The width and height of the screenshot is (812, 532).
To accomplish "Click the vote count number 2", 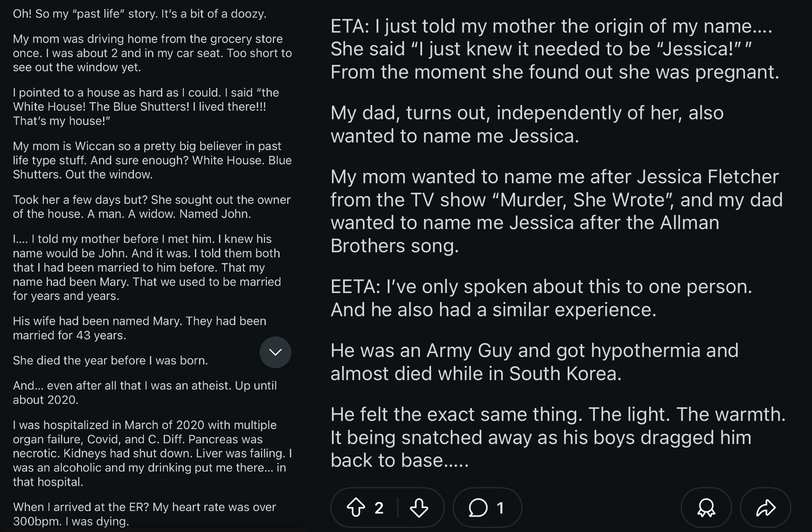I will 379,508.
